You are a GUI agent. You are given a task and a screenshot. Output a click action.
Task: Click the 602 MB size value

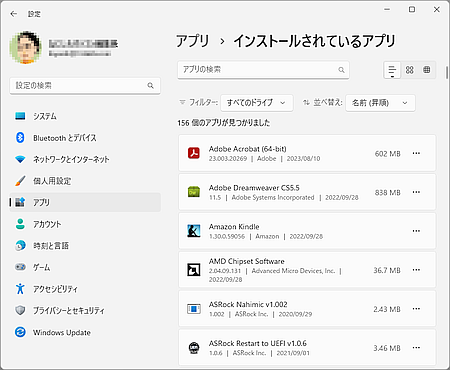(x=387, y=154)
